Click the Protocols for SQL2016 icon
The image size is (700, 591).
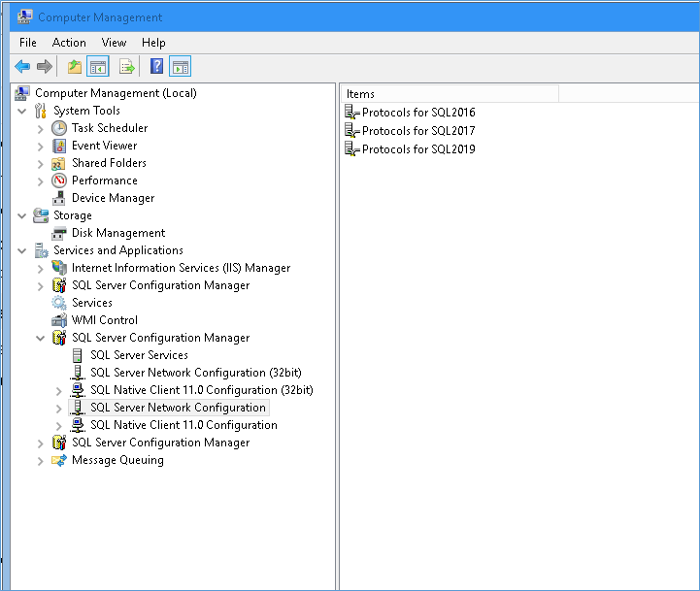pos(351,112)
